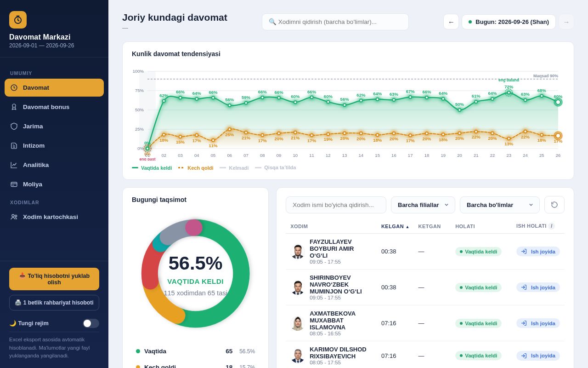Select Intizom in the sidebar
The image size is (588, 368).
click(54, 145)
